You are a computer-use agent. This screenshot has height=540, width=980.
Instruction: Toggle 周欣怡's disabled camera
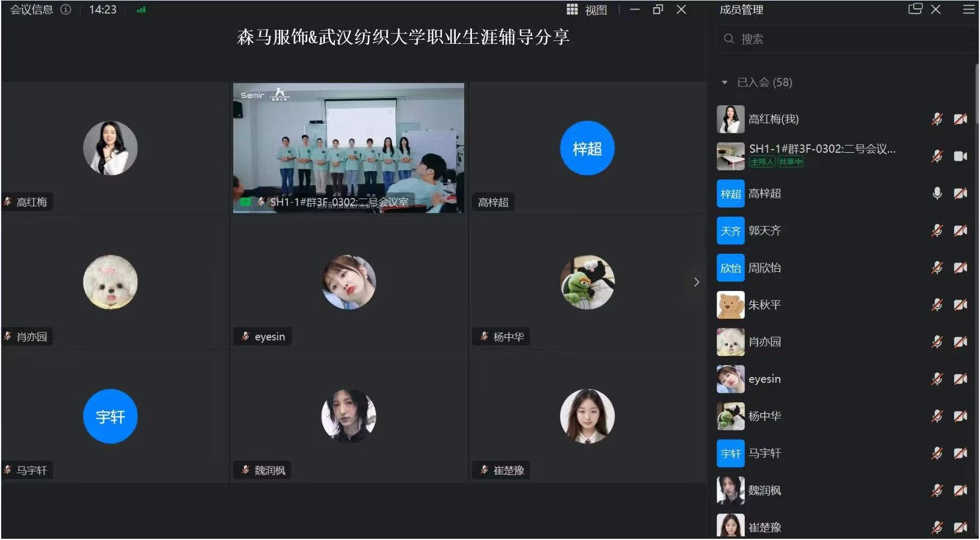[x=960, y=268]
